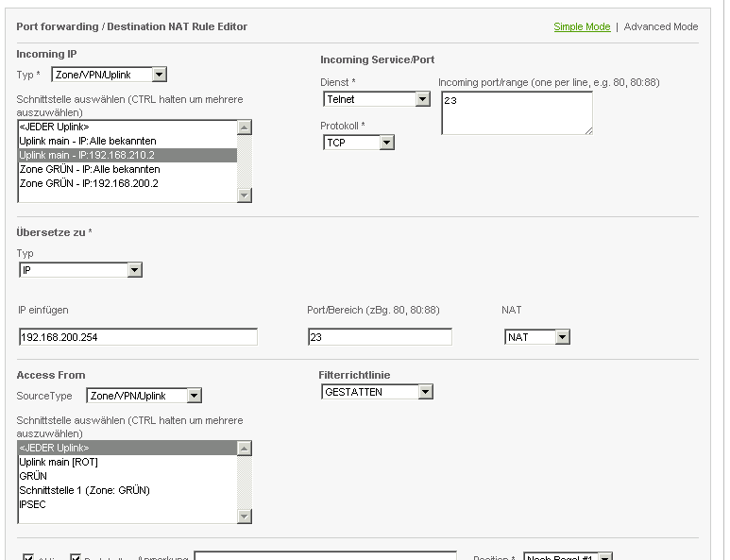Click the Port/Bereich input field
730x560 pixels.
[x=380, y=337]
